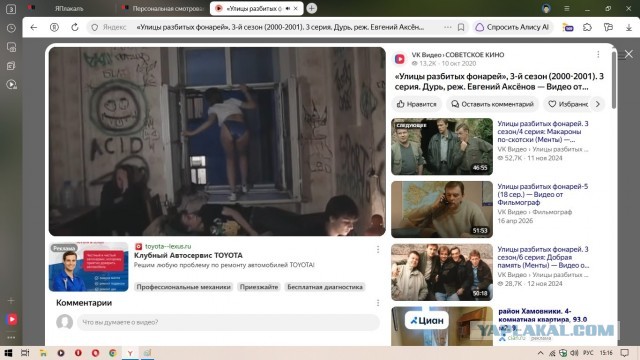Screen dimensions: 640x360
Task: Toggle bookmark for this page
Action: tap(461, 27)
